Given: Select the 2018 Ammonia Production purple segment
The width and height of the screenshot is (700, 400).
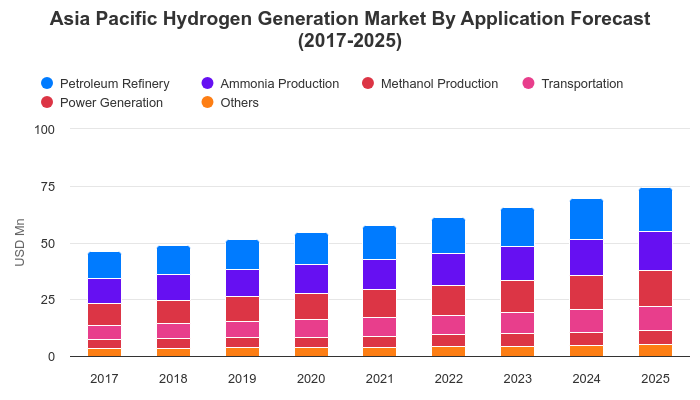Looking at the screenshot, I should 174,288.
